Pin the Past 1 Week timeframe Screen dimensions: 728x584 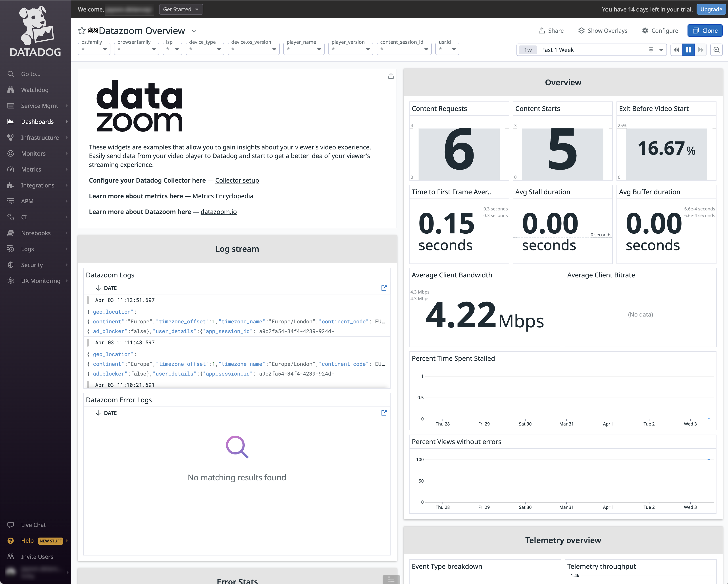(651, 50)
